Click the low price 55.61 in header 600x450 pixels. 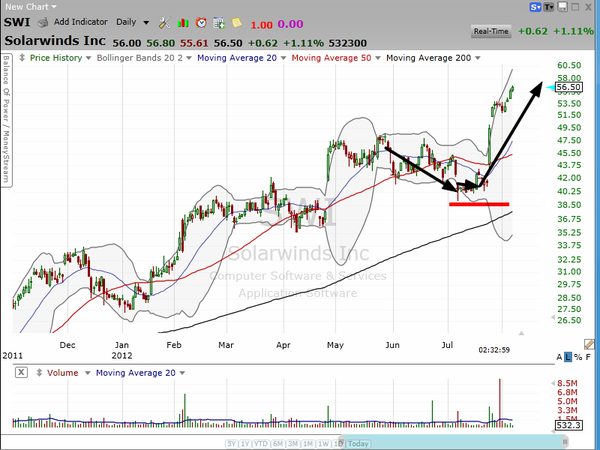click(194, 43)
